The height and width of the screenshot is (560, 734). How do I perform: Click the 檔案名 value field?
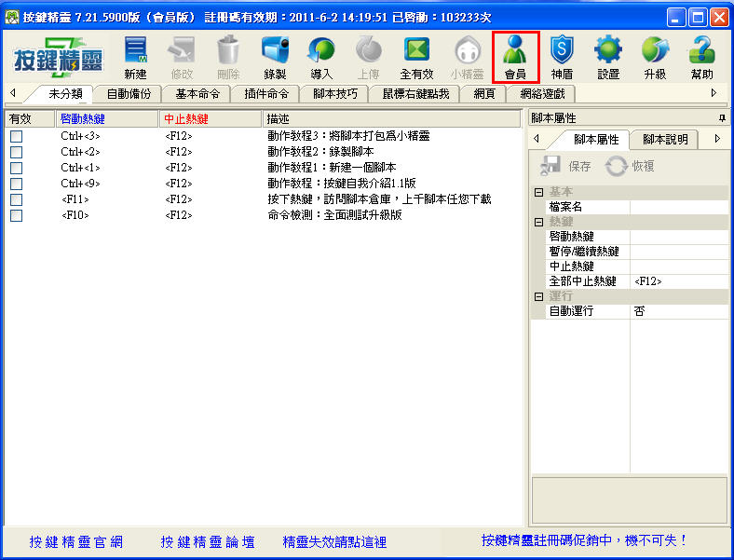678,207
